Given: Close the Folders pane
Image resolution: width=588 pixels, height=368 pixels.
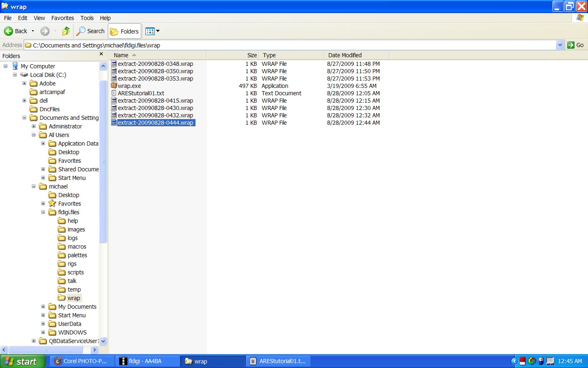Looking at the screenshot, I should (x=101, y=54).
